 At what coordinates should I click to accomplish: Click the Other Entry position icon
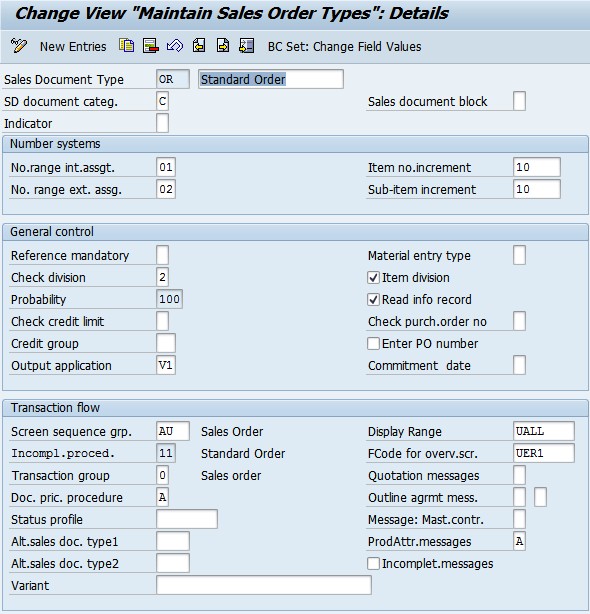coord(247,46)
